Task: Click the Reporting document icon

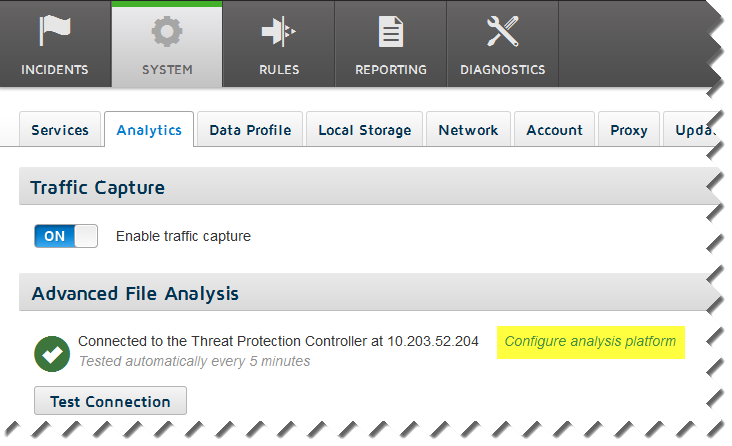Action: [x=390, y=32]
